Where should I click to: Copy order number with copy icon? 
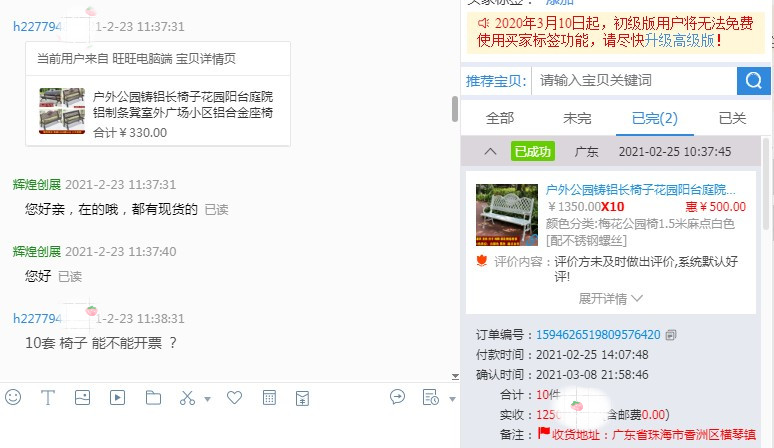(x=670, y=335)
